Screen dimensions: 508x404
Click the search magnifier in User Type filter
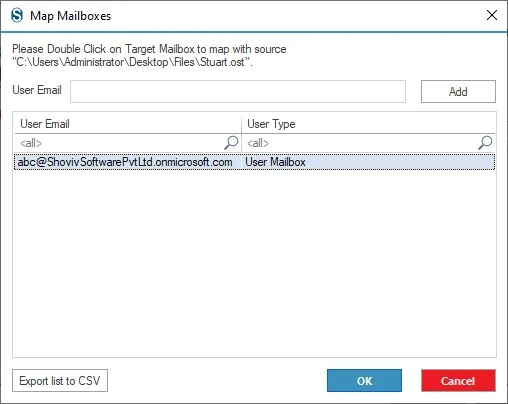pos(485,143)
